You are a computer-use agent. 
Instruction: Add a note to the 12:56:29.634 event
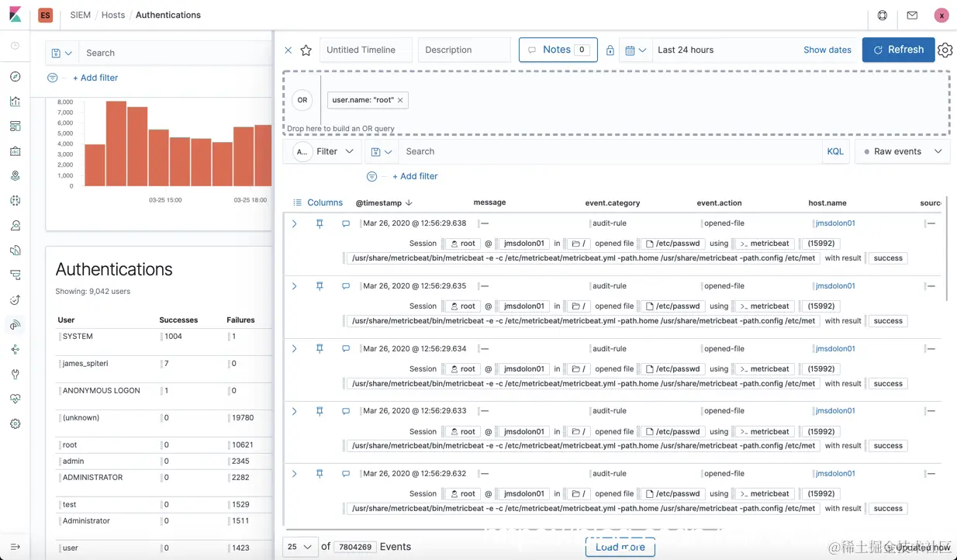click(346, 349)
